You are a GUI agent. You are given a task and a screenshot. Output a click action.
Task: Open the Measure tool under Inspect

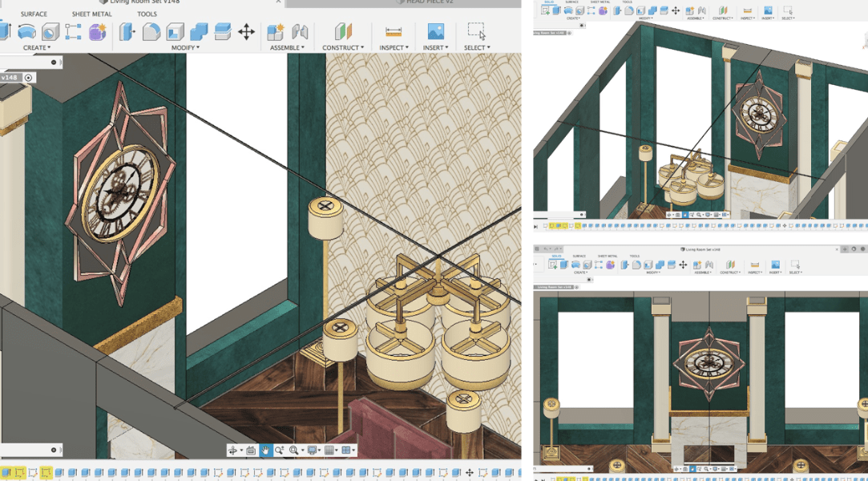tap(394, 31)
